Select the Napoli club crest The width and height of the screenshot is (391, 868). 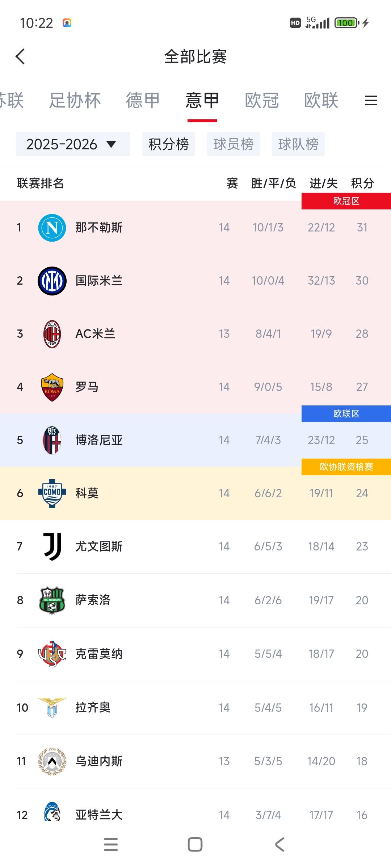click(51, 227)
